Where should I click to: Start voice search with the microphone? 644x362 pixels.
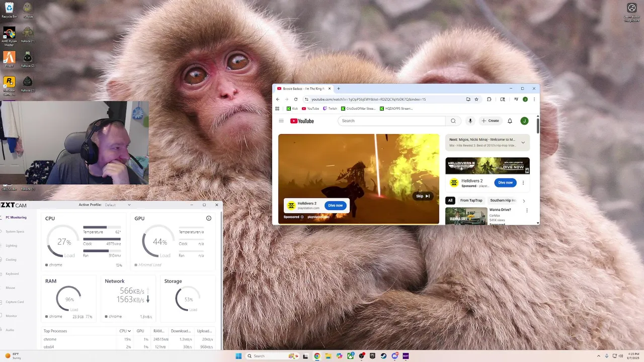pyautogui.click(x=470, y=121)
